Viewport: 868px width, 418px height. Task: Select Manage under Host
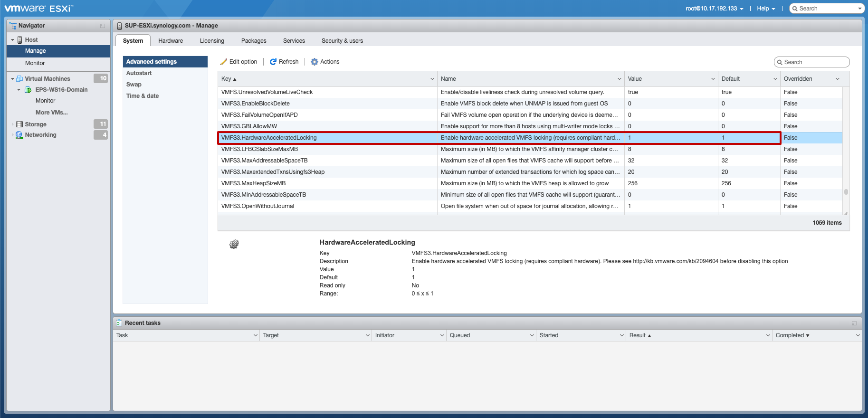pos(58,51)
